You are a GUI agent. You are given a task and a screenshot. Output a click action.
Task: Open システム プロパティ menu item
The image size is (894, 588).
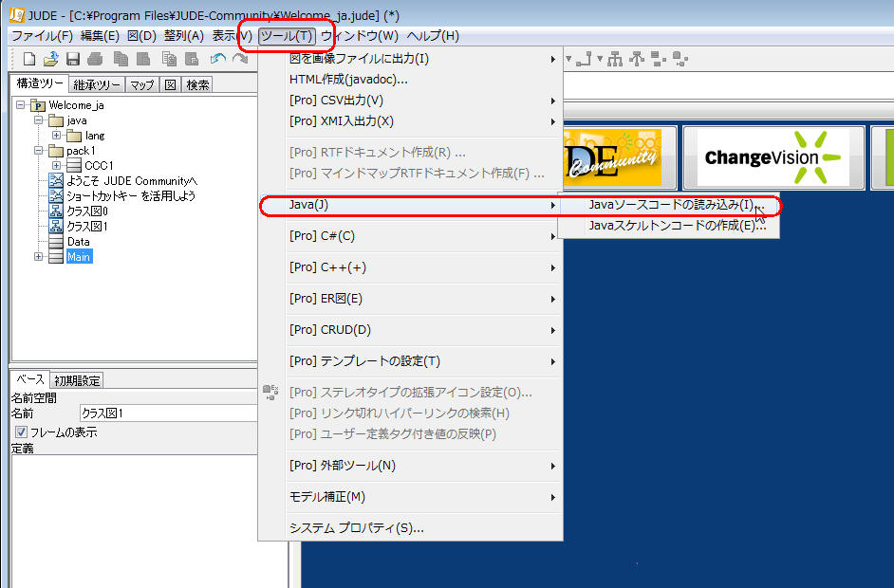(x=356, y=528)
